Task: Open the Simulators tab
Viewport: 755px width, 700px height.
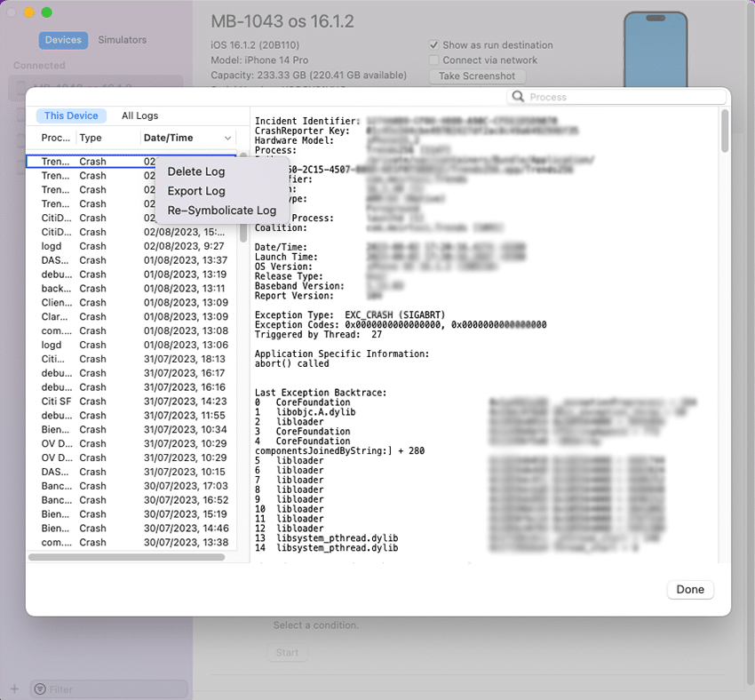Action: tap(123, 40)
